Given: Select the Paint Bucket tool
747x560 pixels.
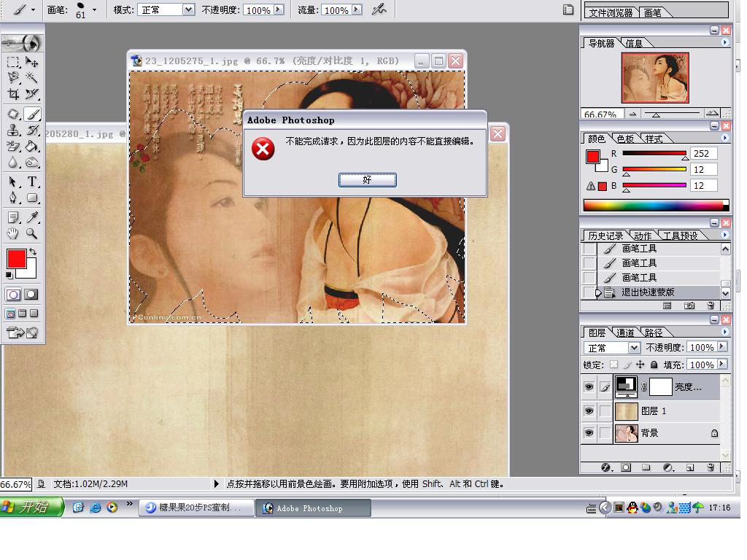Looking at the screenshot, I should [x=32, y=146].
